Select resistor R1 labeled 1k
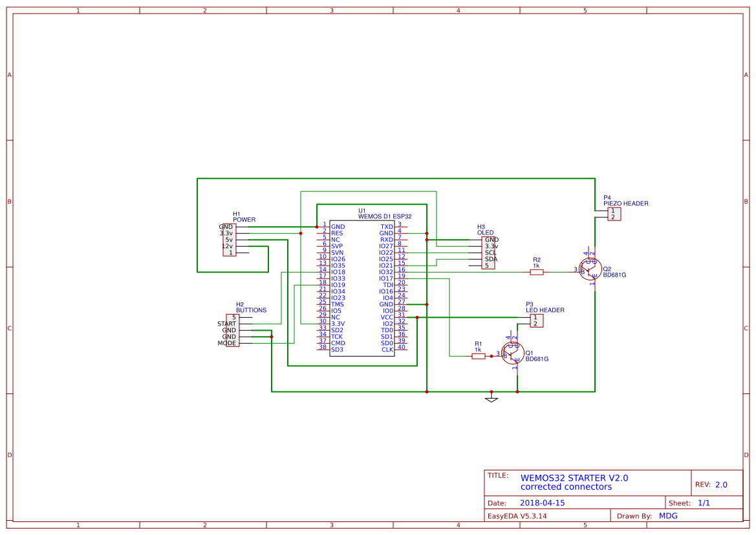This screenshot has height=535, width=756. pos(479,355)
